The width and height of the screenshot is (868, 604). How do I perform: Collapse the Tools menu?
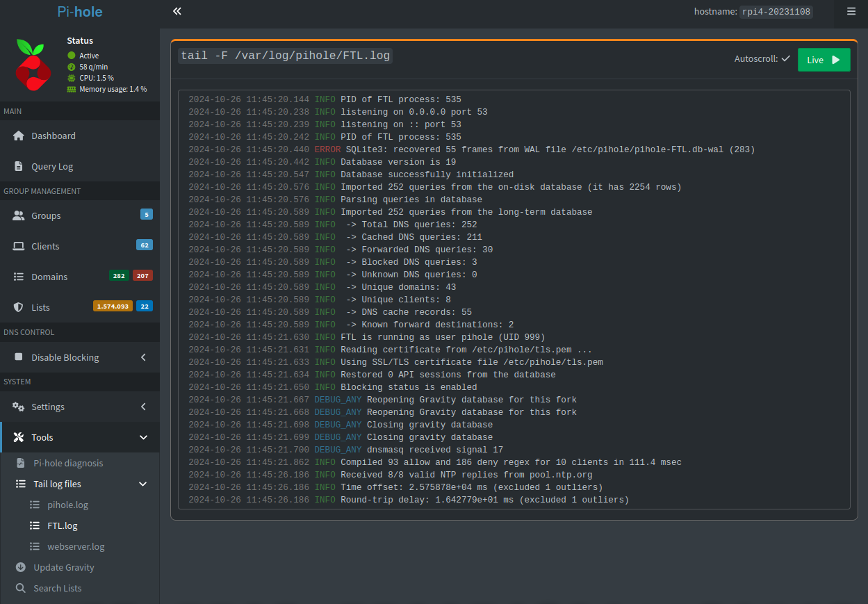[143, 437]
